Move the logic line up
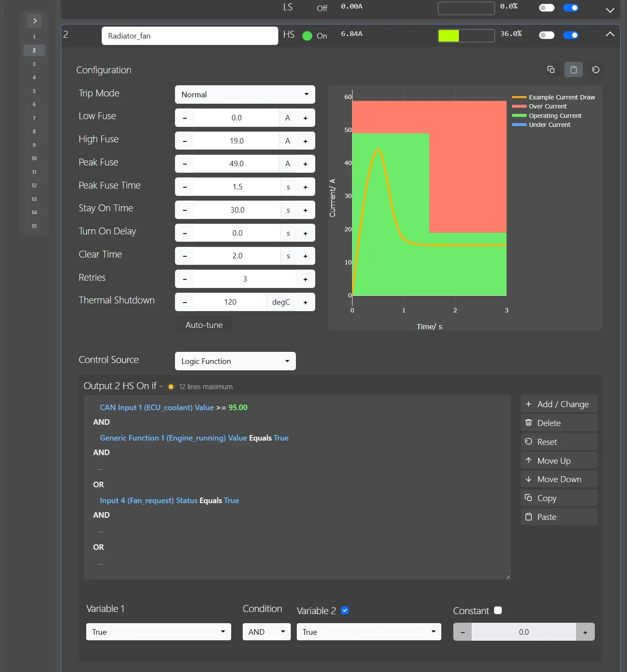Screen dimensions: 627x672 (559, 461)
